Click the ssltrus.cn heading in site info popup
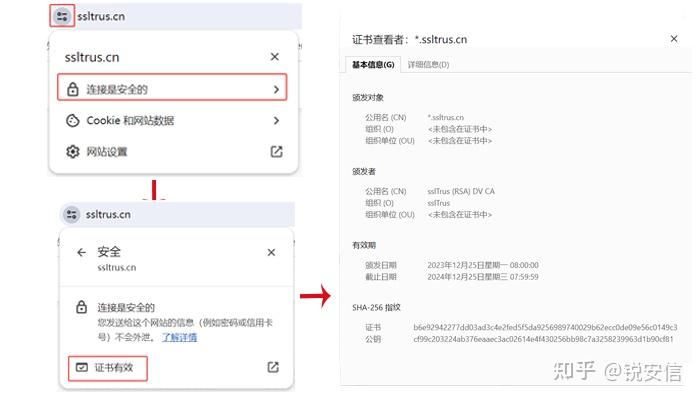Image resolution: width=700 pixels, height=400 pixels. 92,57
